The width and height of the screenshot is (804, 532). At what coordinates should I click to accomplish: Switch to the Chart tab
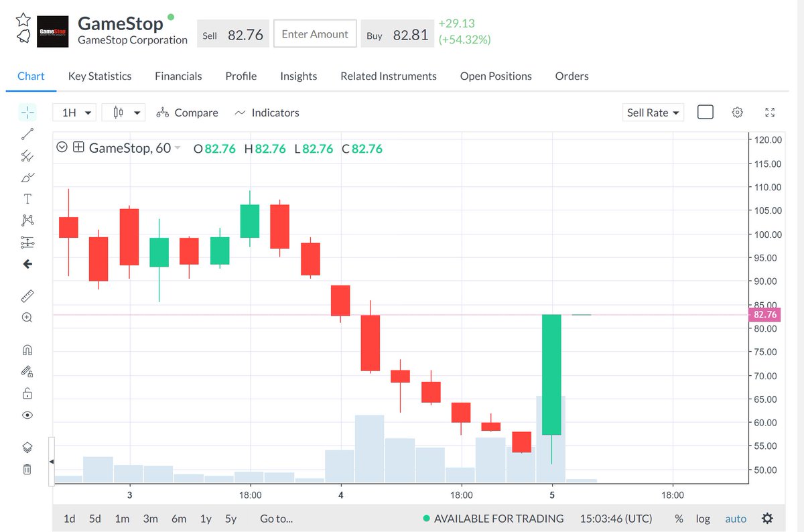31,76
